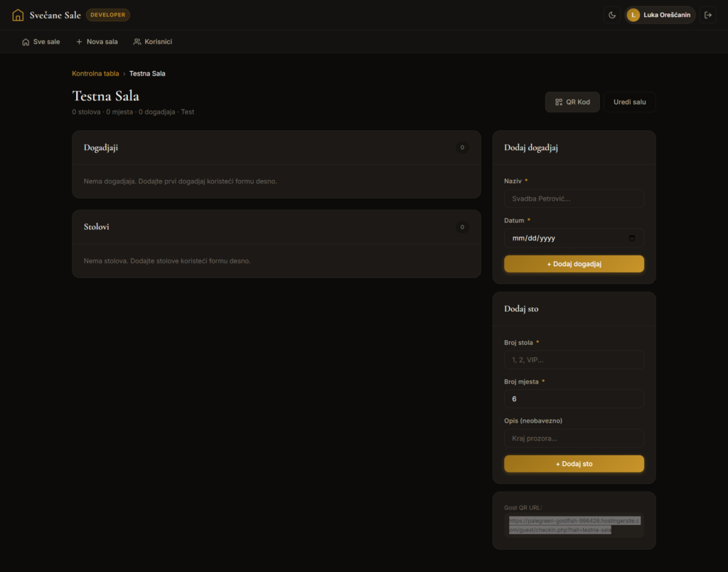Focus the Opis (neobavezno) input field
This screenshot has height=572, width=728.
[x=574, y=438]
